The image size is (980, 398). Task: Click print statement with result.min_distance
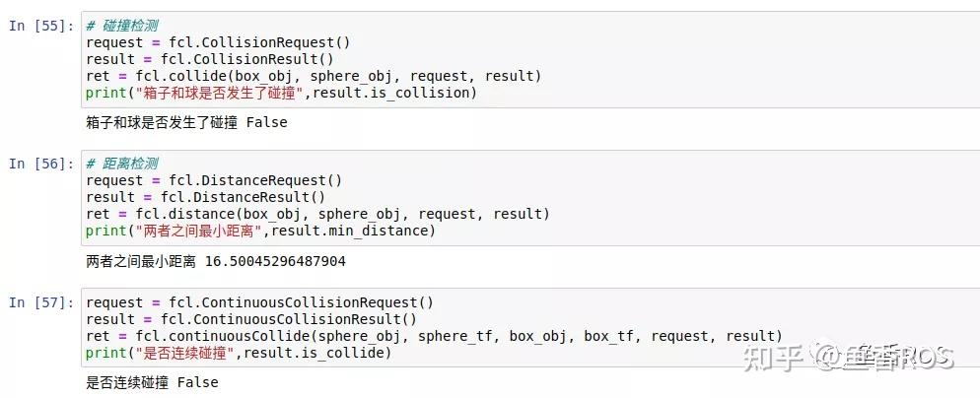pyautogui.click(x=260, y=231)
